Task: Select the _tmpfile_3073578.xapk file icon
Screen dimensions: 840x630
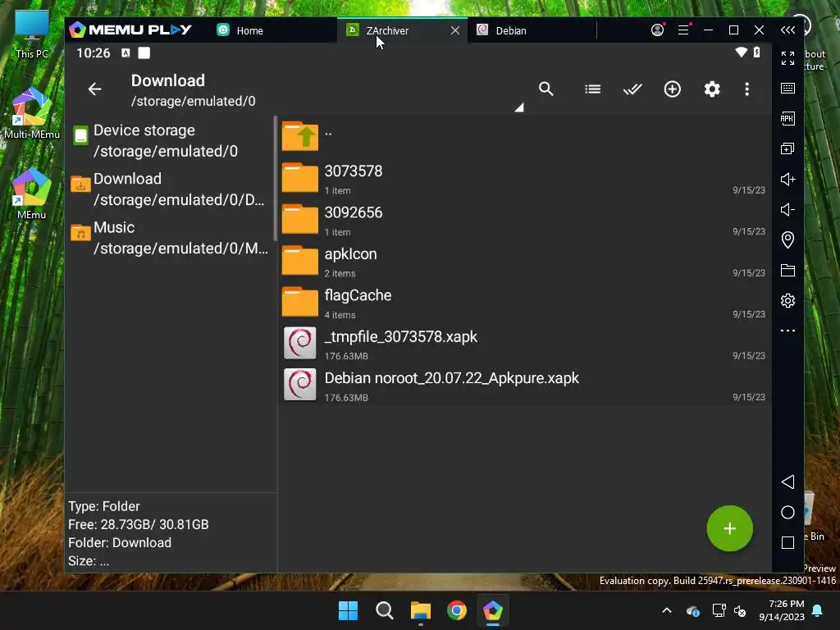Action: point(300,344)
